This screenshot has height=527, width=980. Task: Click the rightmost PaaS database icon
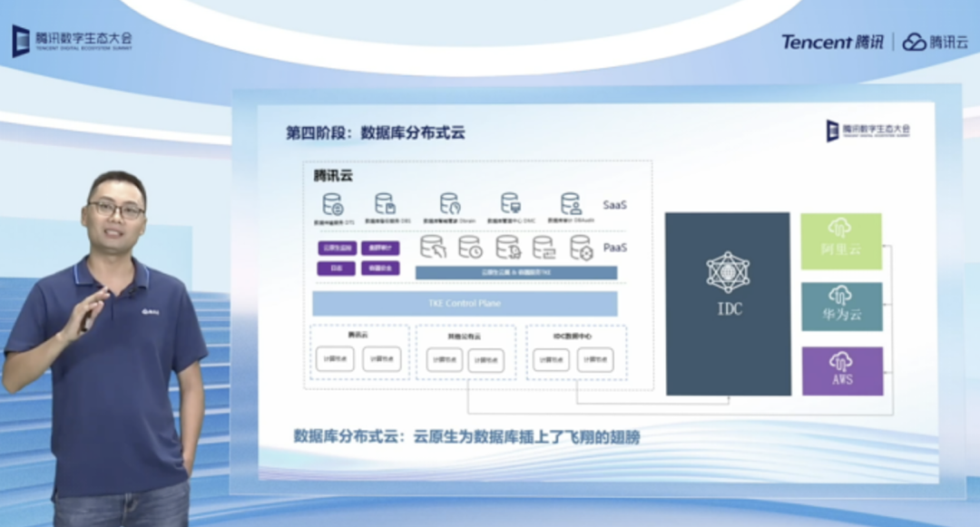(582, 248)
